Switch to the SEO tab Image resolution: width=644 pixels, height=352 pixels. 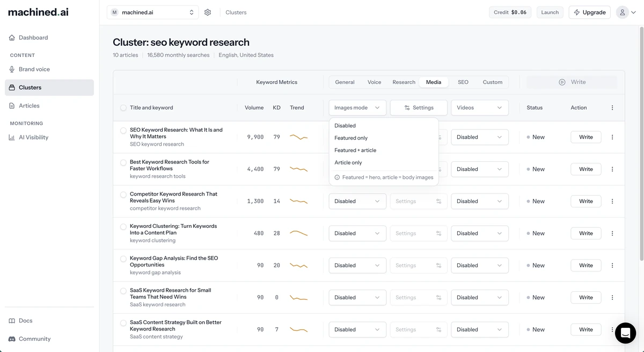[x=463, y=82]
